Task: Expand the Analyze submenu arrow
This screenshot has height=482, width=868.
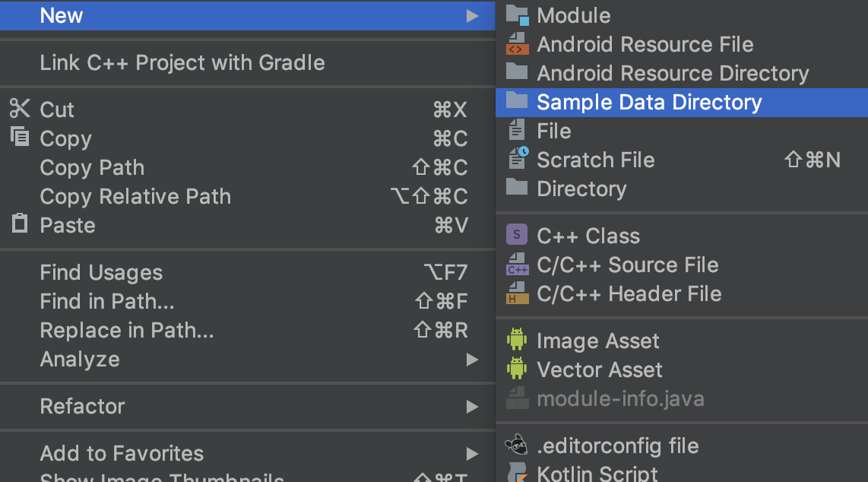Action: [473, 360]
